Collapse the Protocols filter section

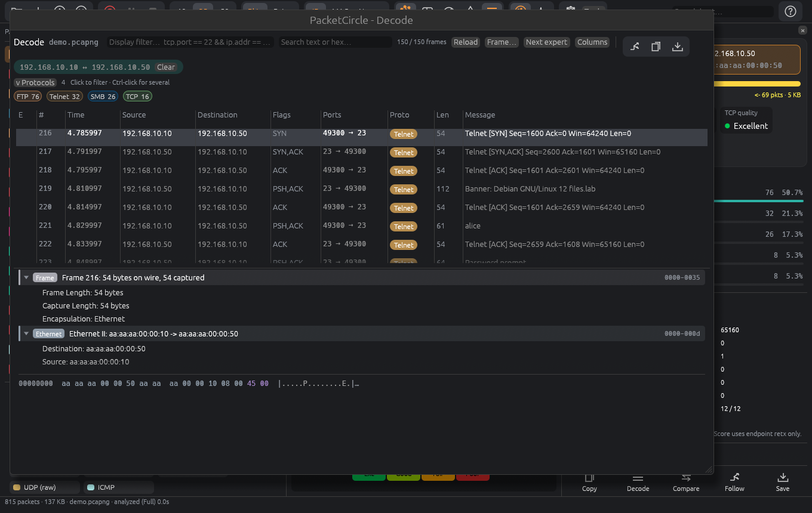click(x=35, y=82)
